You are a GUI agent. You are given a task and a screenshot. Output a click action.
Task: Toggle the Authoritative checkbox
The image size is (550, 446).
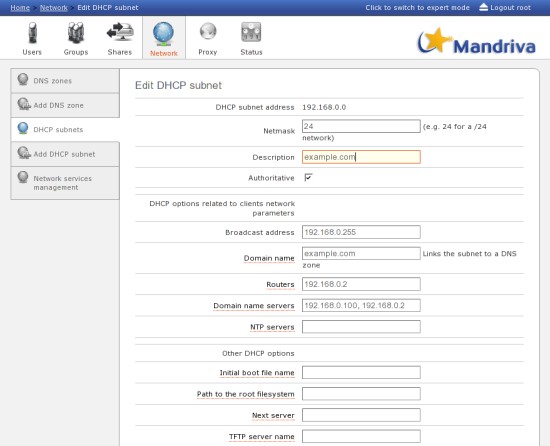click(x=308, y=177)
